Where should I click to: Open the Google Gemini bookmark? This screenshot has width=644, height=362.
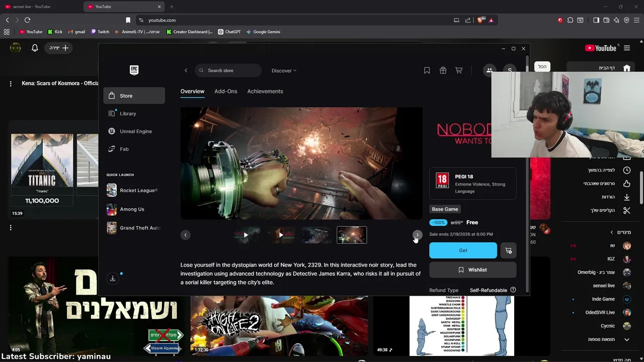click(x=263, y=32)
